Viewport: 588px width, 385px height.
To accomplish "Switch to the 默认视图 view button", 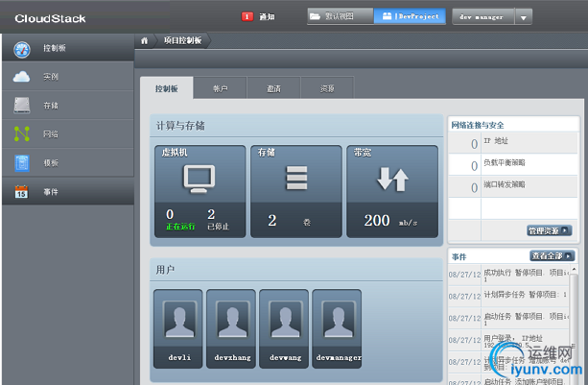I will tap(341, 16).
